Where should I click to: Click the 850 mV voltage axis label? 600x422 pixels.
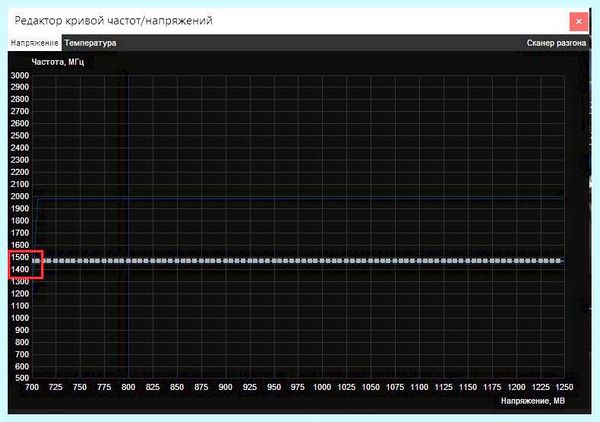pos(177,387)
